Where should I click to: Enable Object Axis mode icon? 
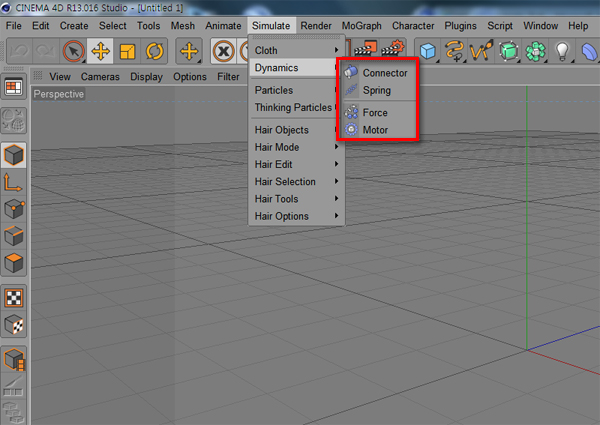pyautogui.click(x=13, y=182)
